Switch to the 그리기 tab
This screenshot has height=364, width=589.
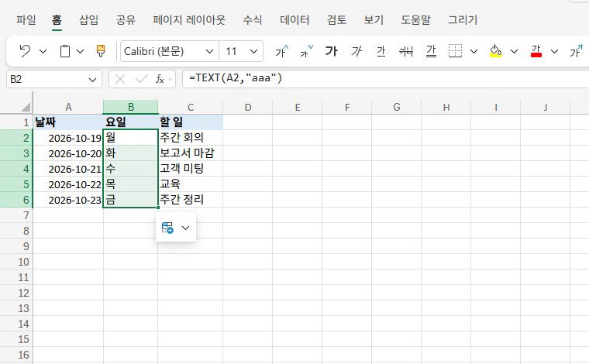point(463,20)
